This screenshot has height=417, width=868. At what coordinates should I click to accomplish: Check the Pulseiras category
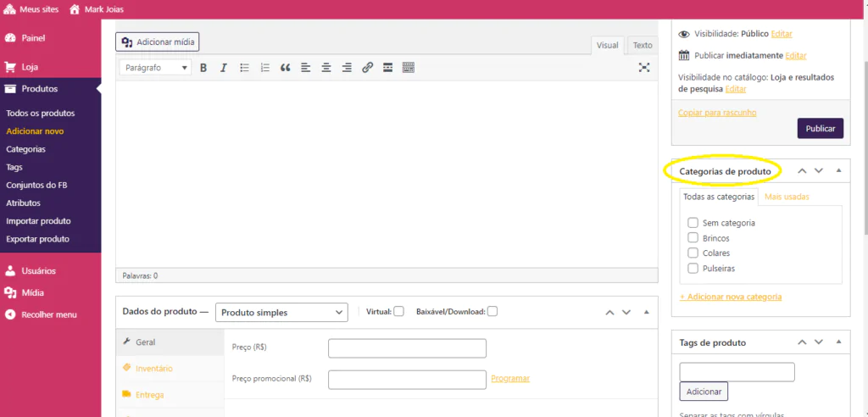693,268
